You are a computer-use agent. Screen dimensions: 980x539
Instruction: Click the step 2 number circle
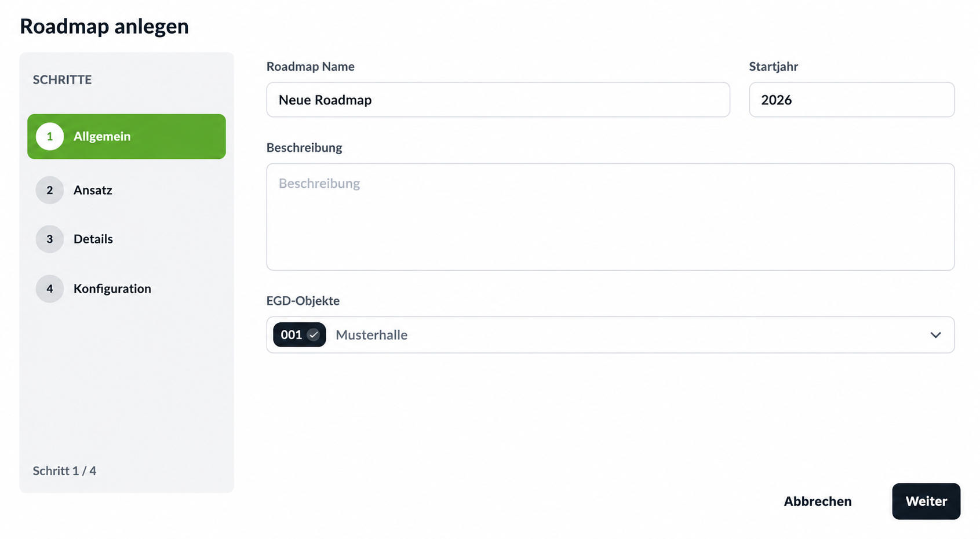[x=50, y=190]
